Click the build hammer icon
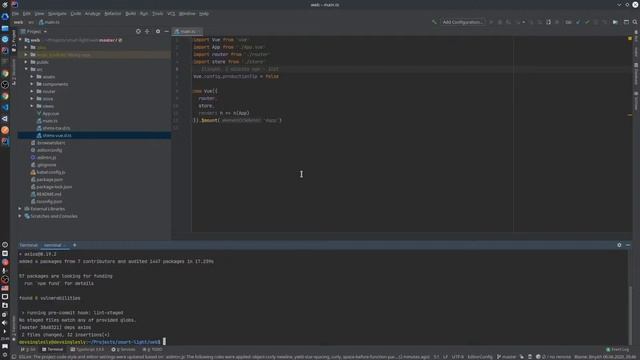 click(x=434, y=22)
